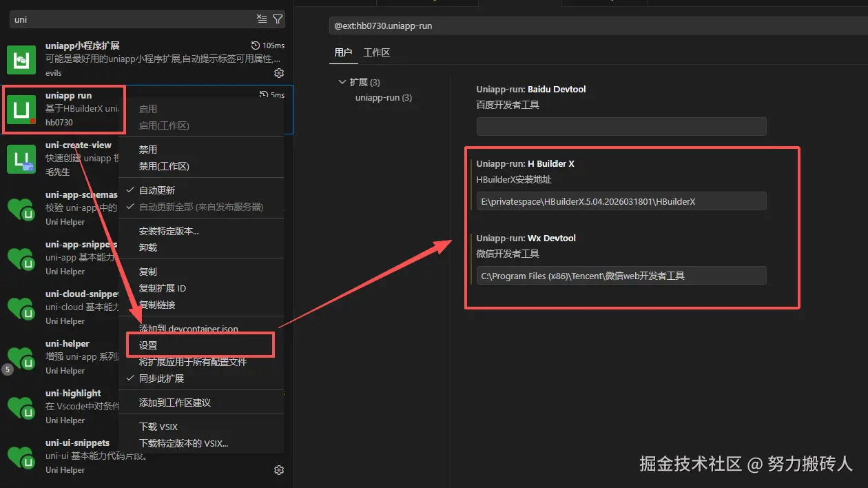Click the HBuilderX安装地址 description text
Screen dimensions: 868x488
click(514, 180)
